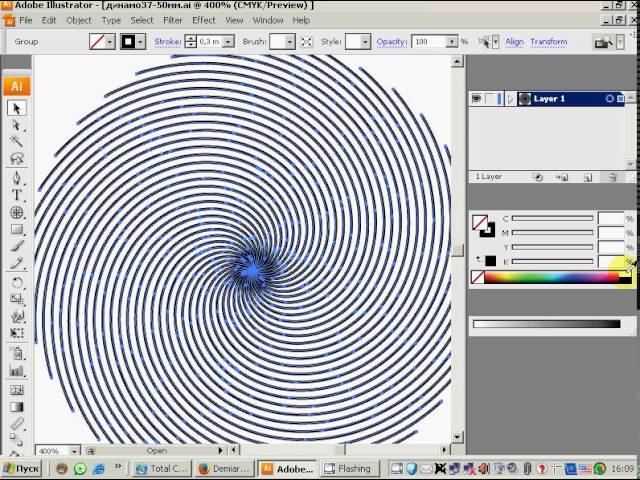This screenshot has width=640, height=480.
Task: Click the Adobe Illustrator Ai logo in toolbox
Action: [17, 87]
